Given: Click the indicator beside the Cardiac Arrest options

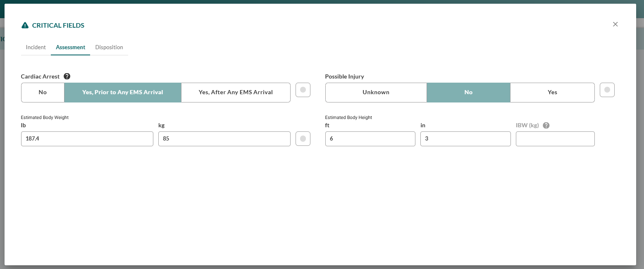Looking at the screenshot, I should point(303,90).
